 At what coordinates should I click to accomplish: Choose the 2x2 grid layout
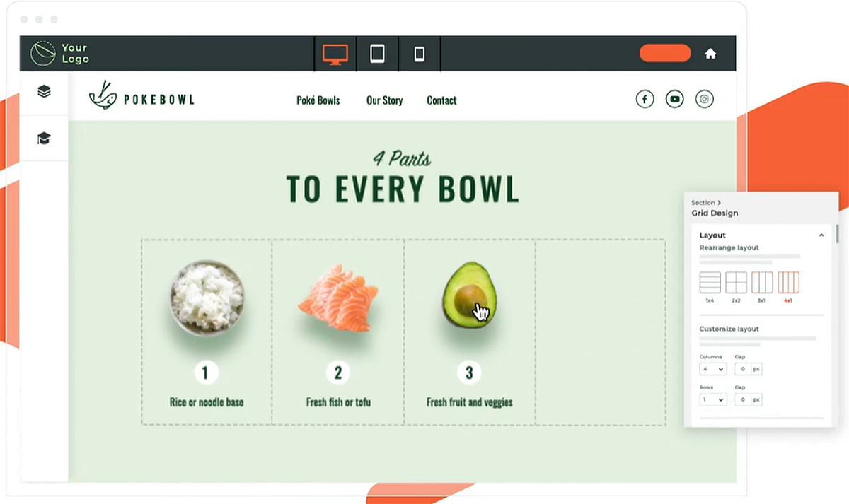click(736, 282)
